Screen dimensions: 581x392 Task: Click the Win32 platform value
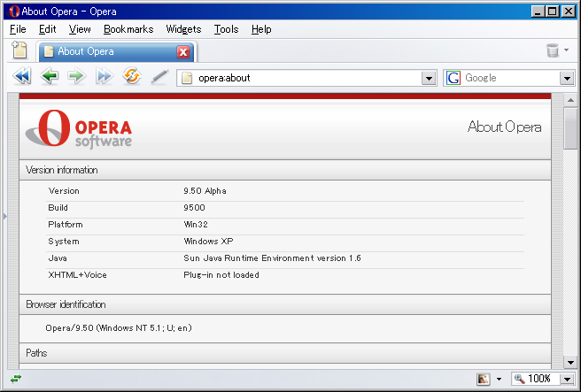point(196,225)
